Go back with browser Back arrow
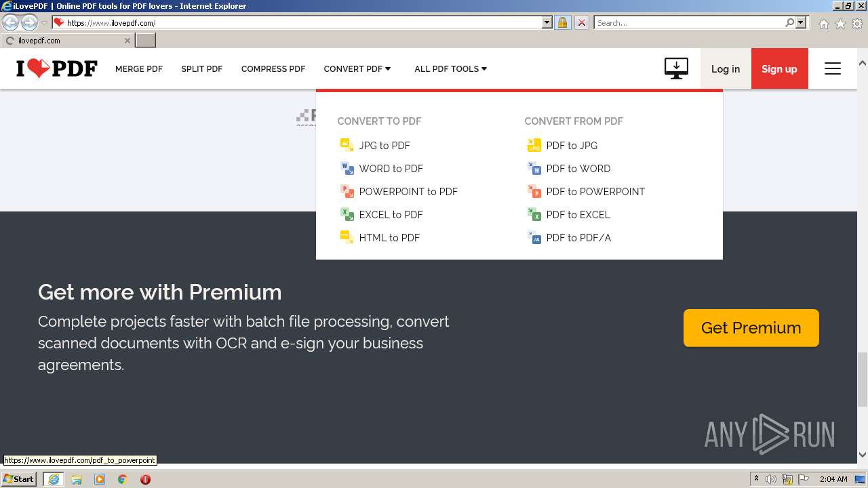868x488 pixels. pos(11,22)
